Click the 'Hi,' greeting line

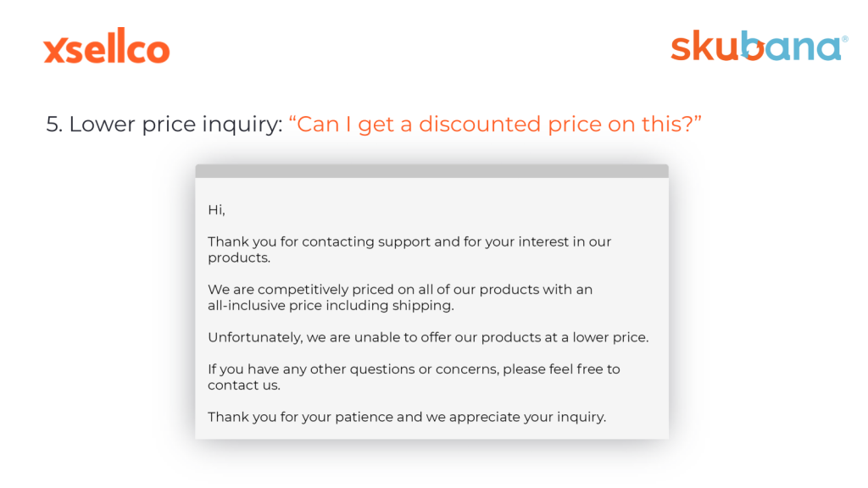[216, 210]
